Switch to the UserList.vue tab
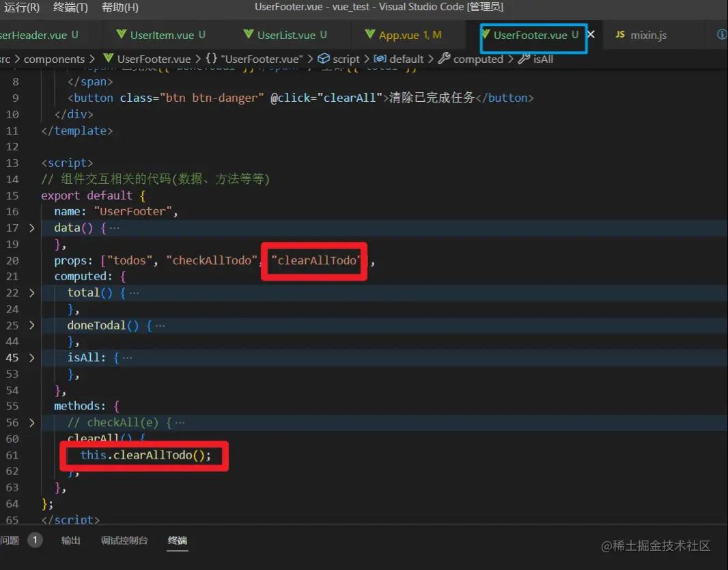728x570 pixels. click(x=285, y=35)
